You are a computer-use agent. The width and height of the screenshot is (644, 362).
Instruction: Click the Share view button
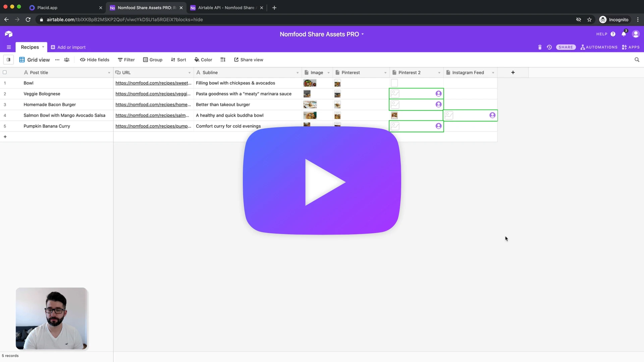point(249,60)
